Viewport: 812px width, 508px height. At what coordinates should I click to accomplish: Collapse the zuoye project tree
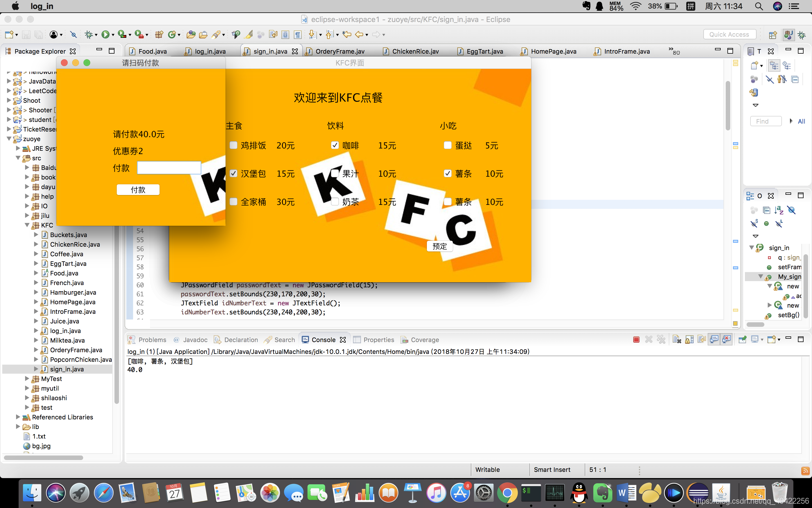9,139
